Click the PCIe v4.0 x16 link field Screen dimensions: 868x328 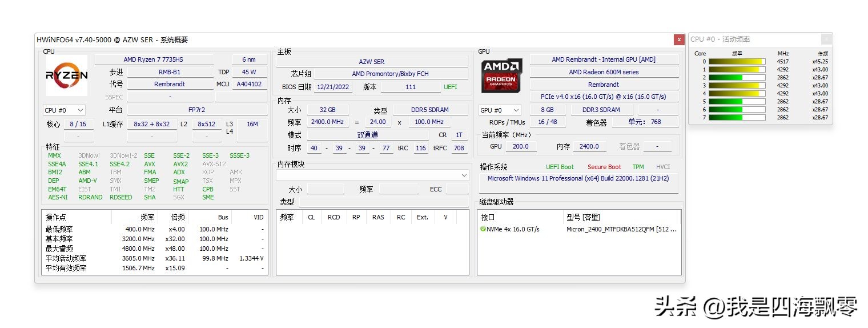coord(604,97)
